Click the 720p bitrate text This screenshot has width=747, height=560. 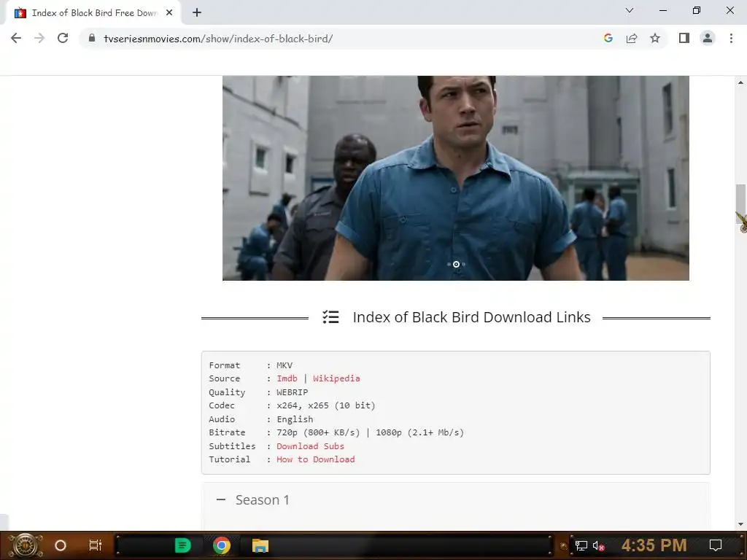pyautogui.click(x=318, y=432)
